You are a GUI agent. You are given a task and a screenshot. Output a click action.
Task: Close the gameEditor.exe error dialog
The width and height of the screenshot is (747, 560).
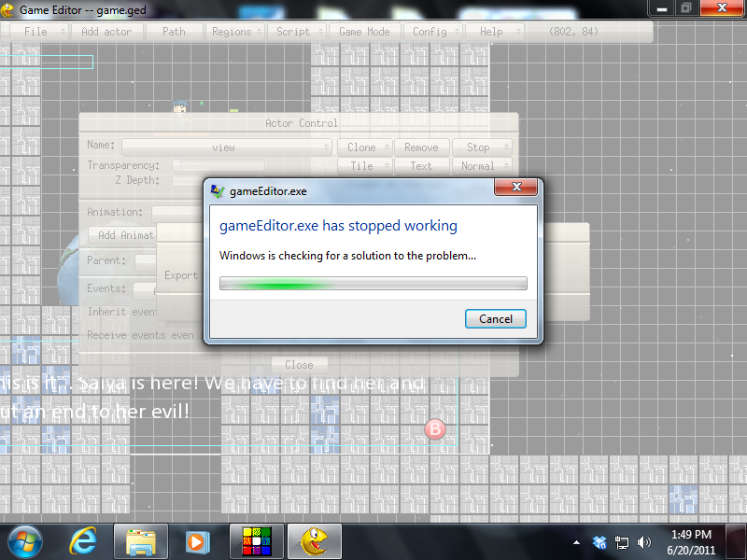(516, 187)
